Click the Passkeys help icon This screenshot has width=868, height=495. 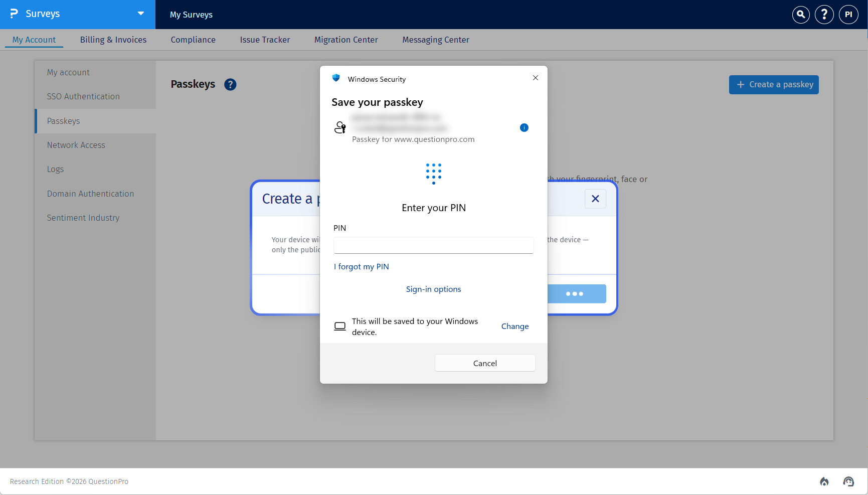tap(230, 85)
